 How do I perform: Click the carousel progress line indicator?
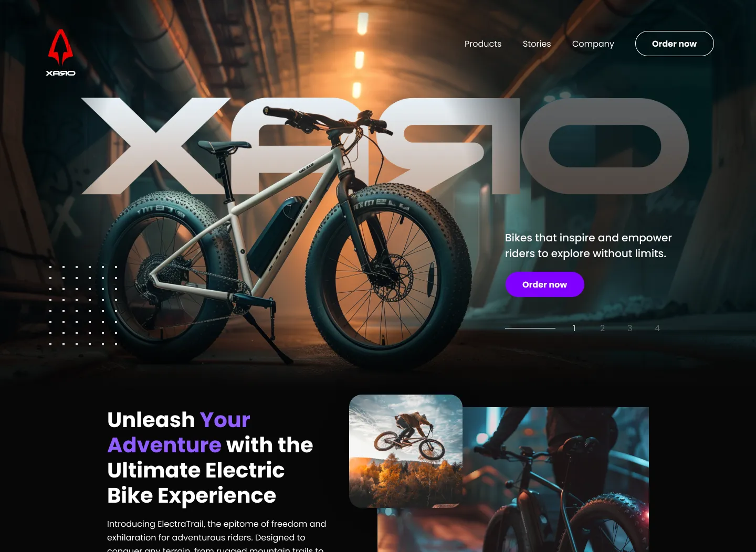click(x=530, y=328)
